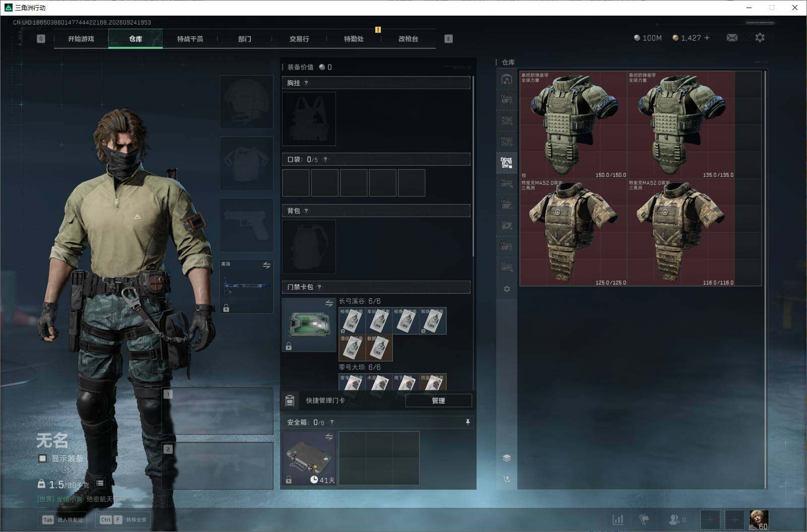Show help for 胸挂 section
Screen dimensions: 807x532
point(306,83)
